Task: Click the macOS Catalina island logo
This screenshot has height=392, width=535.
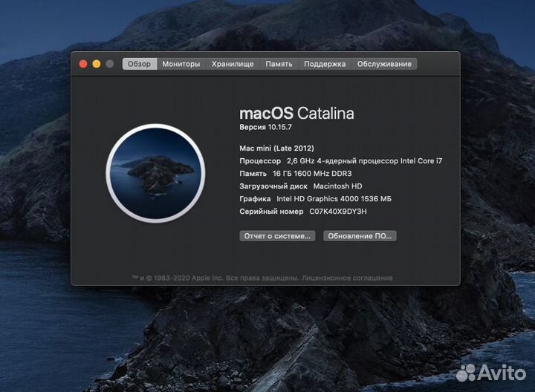Action: point(155,173)
